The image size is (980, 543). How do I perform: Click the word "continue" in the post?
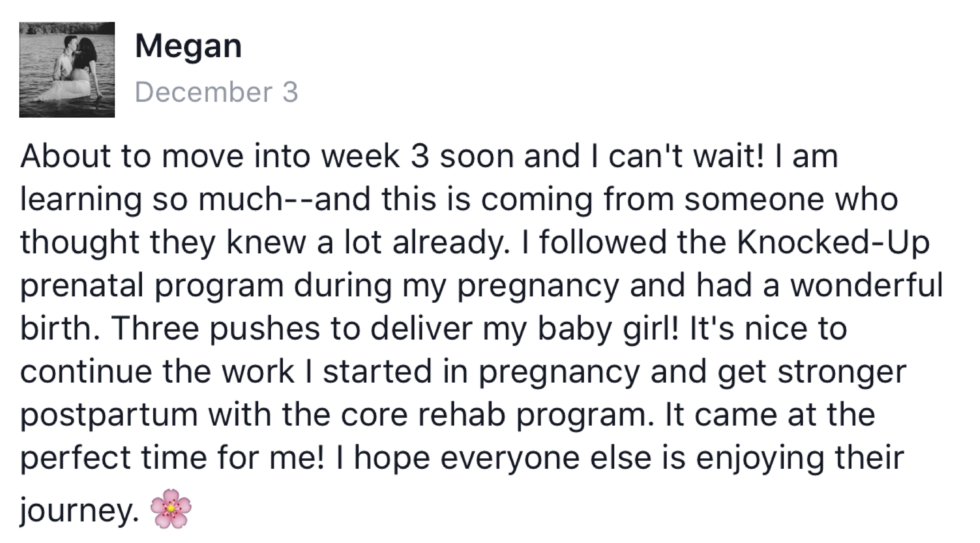86,372
